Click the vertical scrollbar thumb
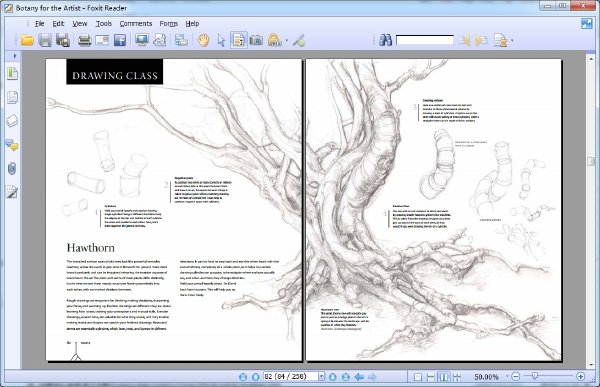 tap(591, 161)
